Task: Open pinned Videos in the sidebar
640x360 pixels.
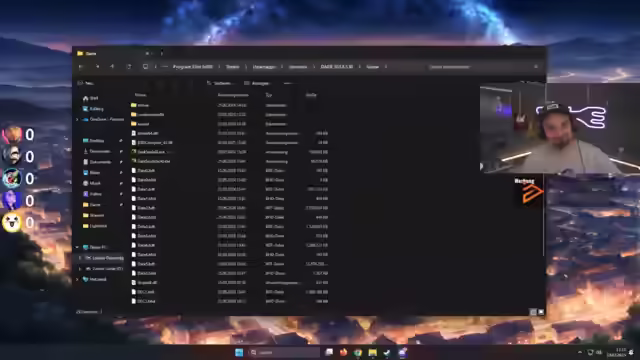Action: tap(92, 194)
